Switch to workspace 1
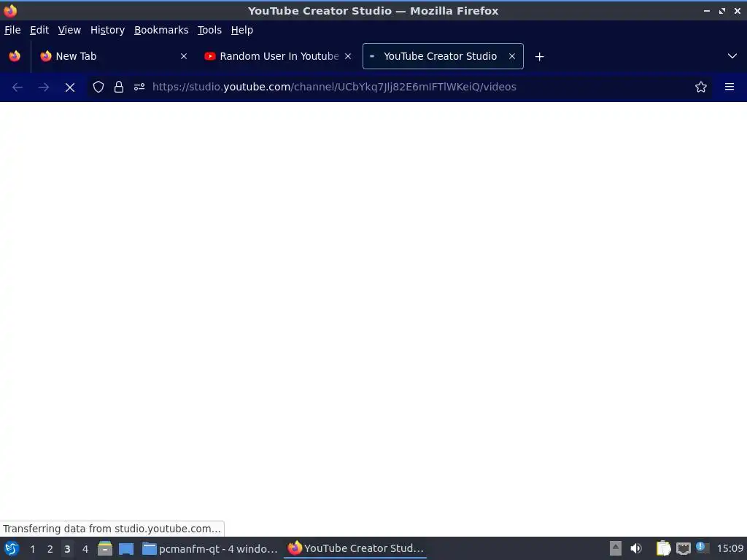 (x=32, y=549)
